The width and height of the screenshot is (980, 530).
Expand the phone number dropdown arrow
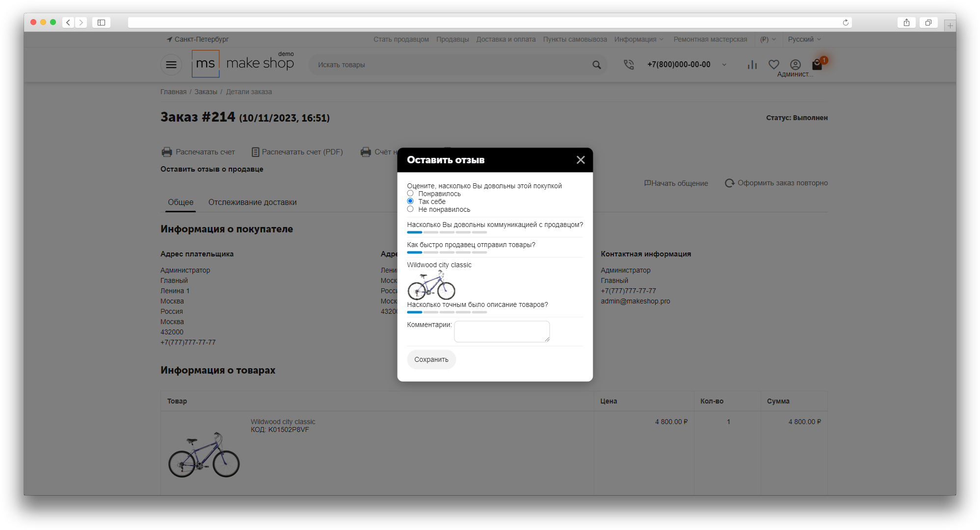[724, 65]
